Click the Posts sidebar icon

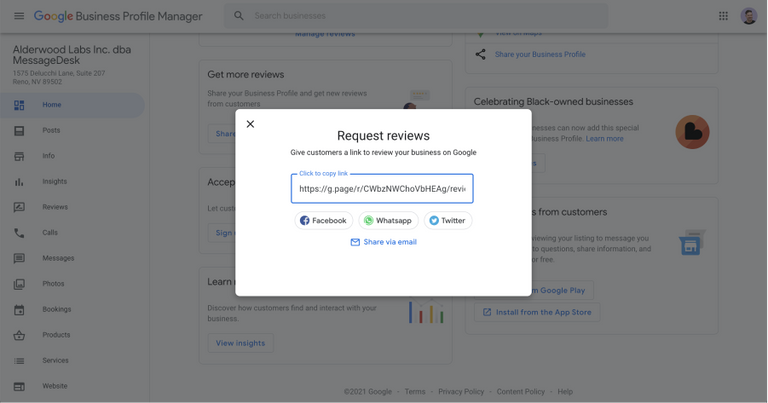[19, 131]
